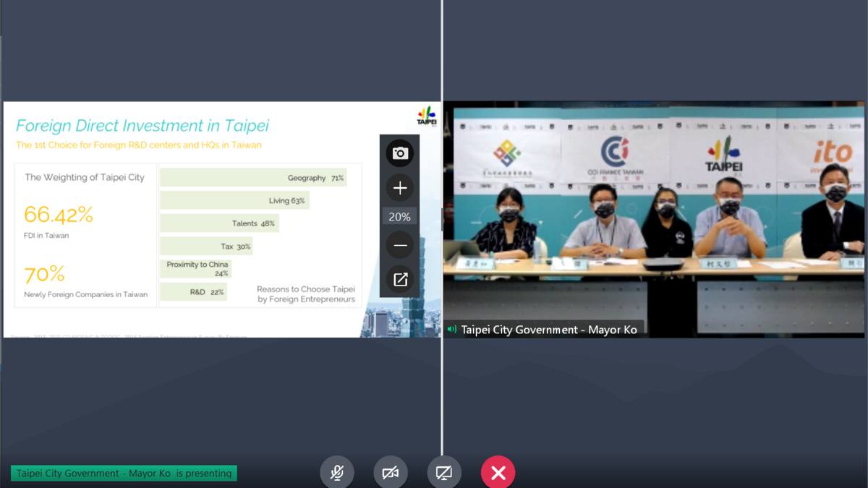The width and height of the screenshot is (868, 488).
Task: Take a snapshot with the camera icon
Action: (x=400, y=153)
